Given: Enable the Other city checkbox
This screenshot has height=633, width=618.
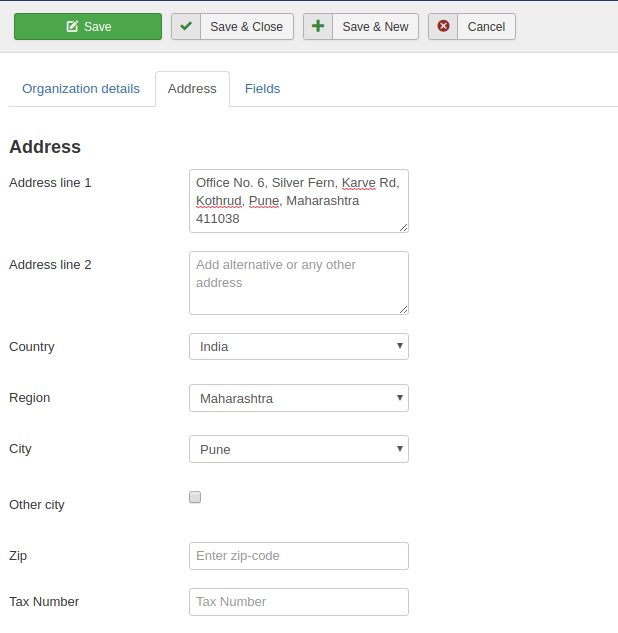Looking at the screenshot, I should click(195, 497).
